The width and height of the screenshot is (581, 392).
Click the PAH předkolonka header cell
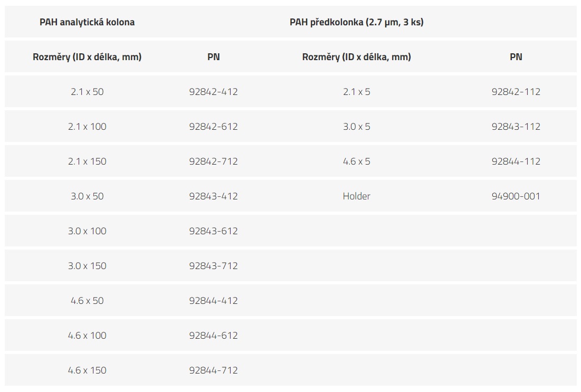356,22
